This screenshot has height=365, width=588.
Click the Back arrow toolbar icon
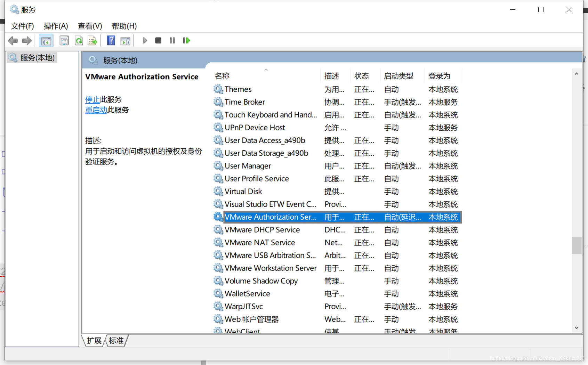coord(13,41)
